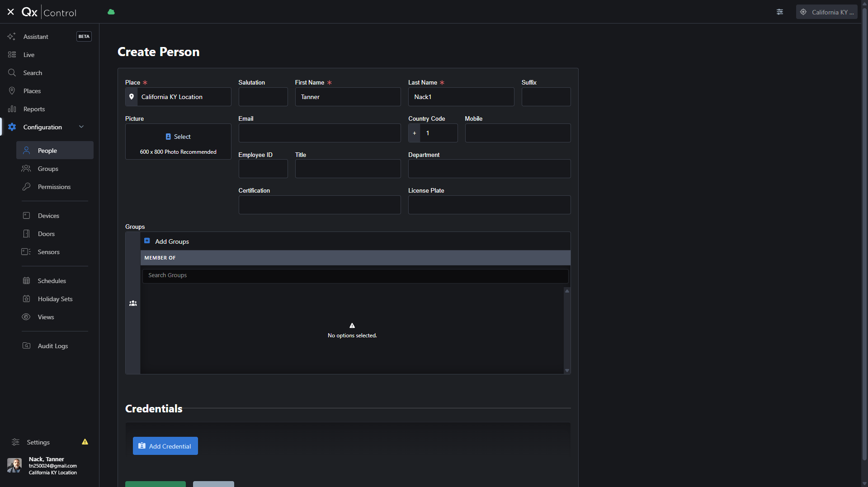The image size is (868, 487).
Task: Click the Add Credential button
Action: pyautogui.click(x=165, y=446)
